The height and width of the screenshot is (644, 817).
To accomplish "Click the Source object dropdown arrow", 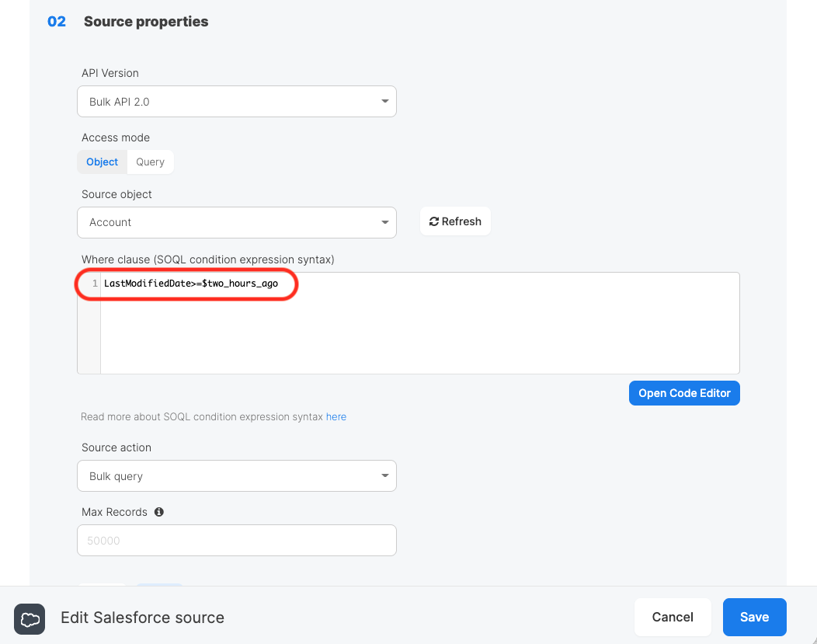I will [x=384, y=222].
